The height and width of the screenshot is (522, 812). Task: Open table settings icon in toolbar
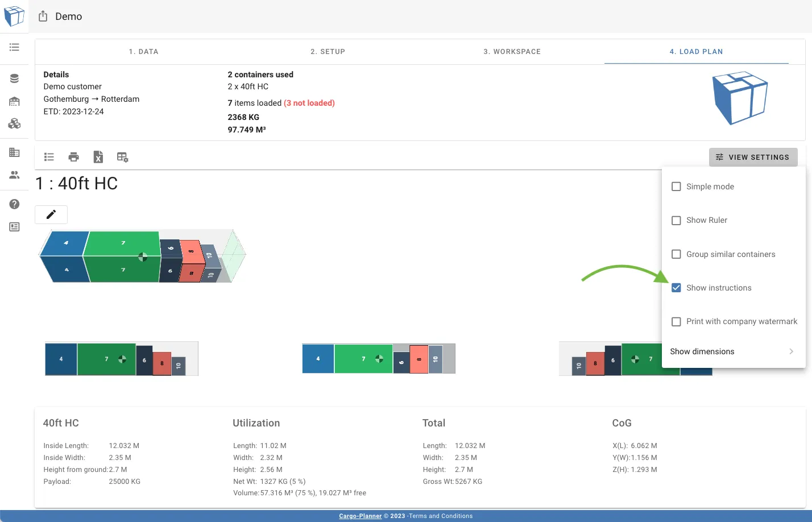(x=122, y=157)
